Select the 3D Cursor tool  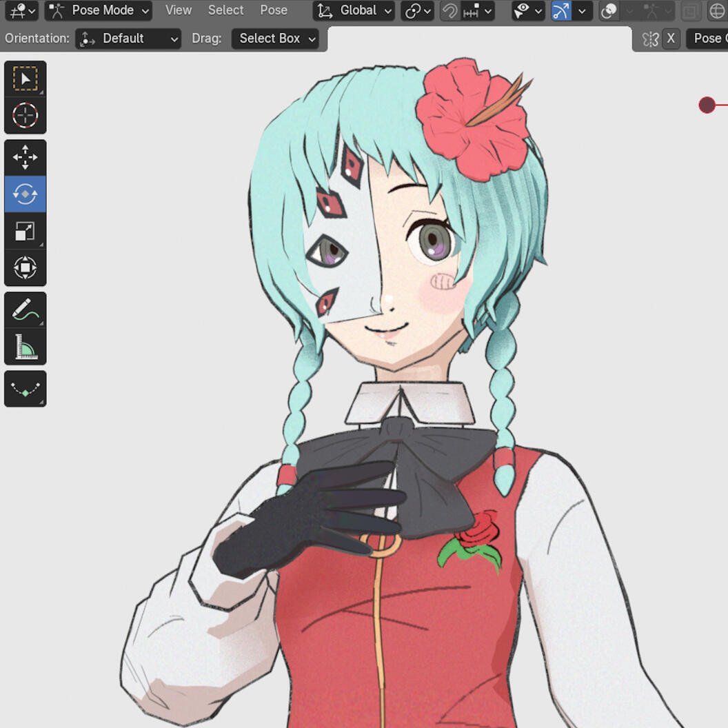(25, 115)
